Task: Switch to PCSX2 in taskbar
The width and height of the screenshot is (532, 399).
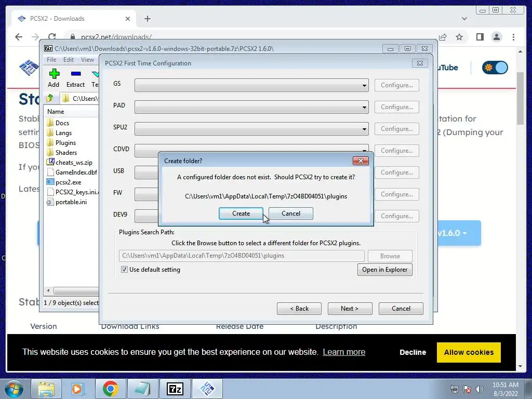Action: (x=207, y=389)
